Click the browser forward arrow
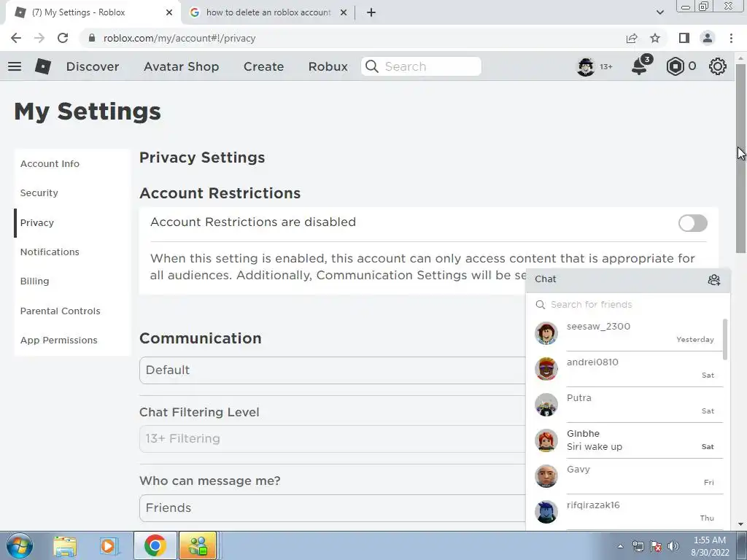This screenshot has height=560, width=747. [39, 38]
